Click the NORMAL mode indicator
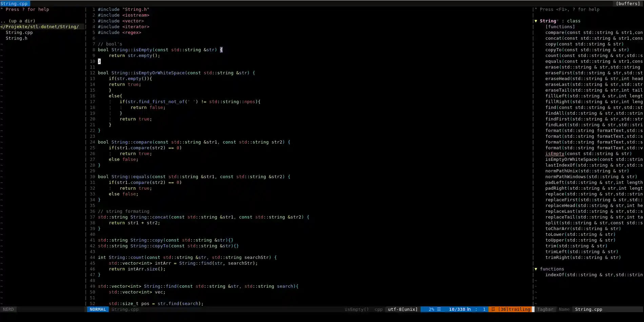Screen dimensions: 644x322 click(98, 309)
